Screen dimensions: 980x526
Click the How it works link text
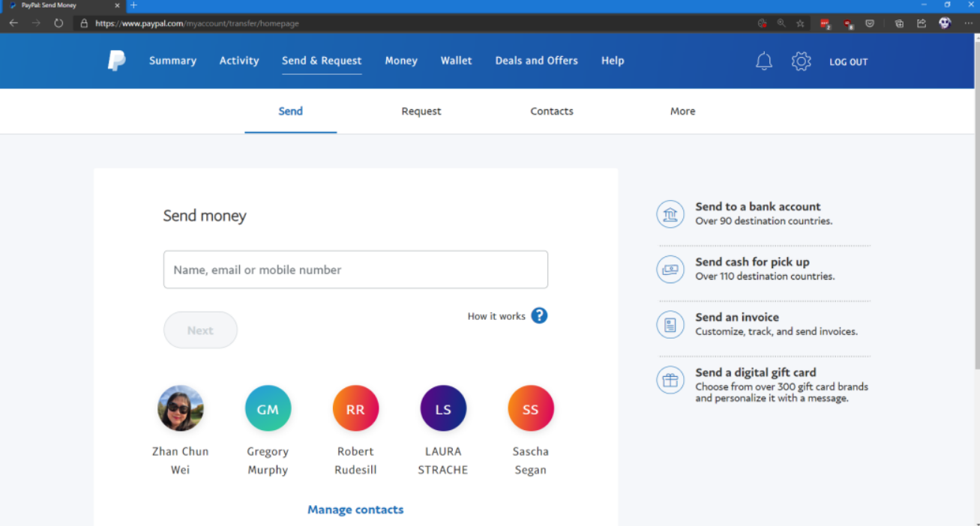[496, 316]
